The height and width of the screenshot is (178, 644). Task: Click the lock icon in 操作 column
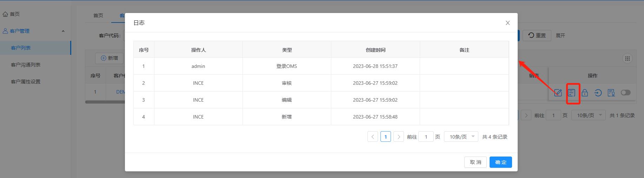click(x=585, y=93)
